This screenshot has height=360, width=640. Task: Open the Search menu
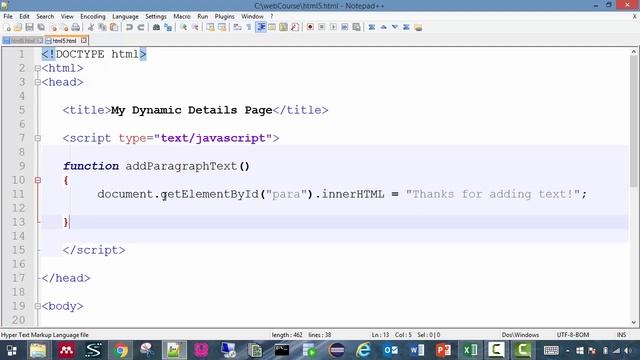pos(45,16)
